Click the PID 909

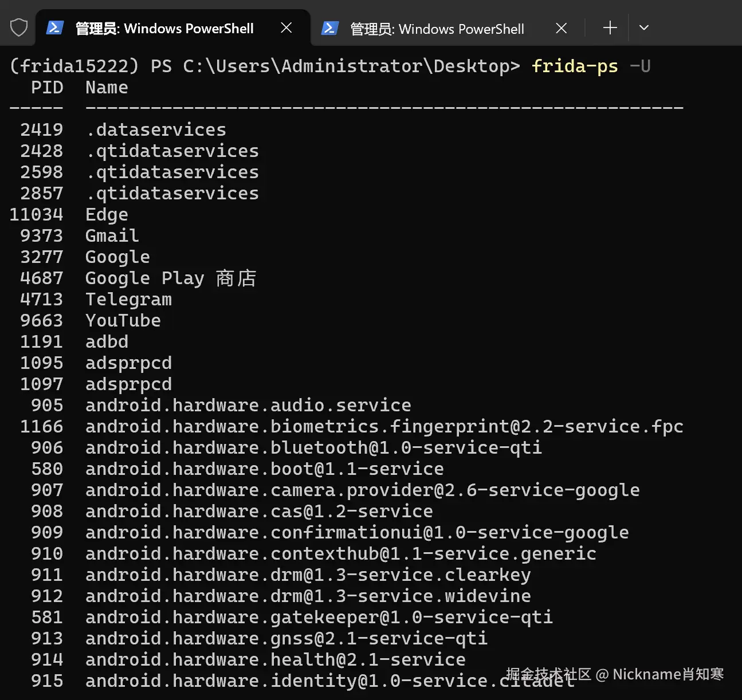[x=47, y=533]
